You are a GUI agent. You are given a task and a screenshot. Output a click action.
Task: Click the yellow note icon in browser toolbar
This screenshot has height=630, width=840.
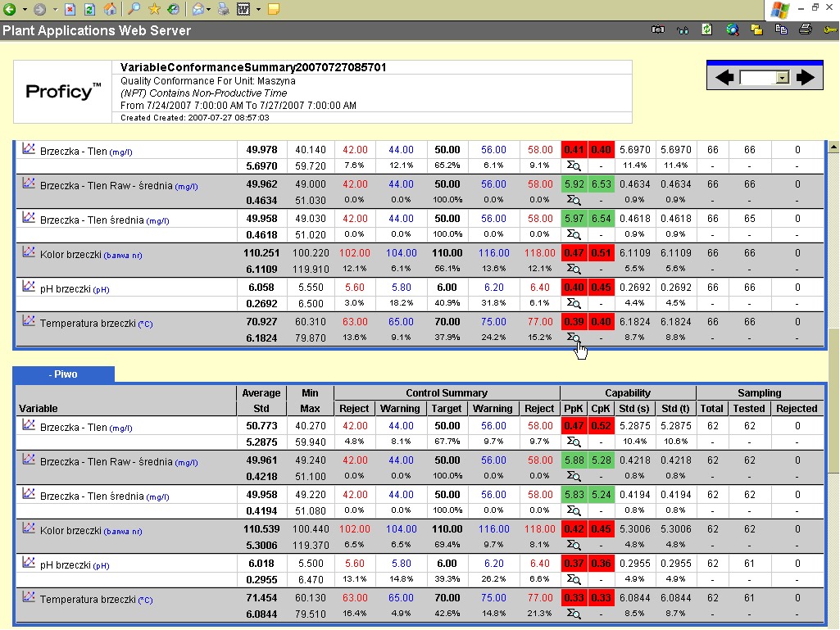pyautogui.click(x=274, y=9)
